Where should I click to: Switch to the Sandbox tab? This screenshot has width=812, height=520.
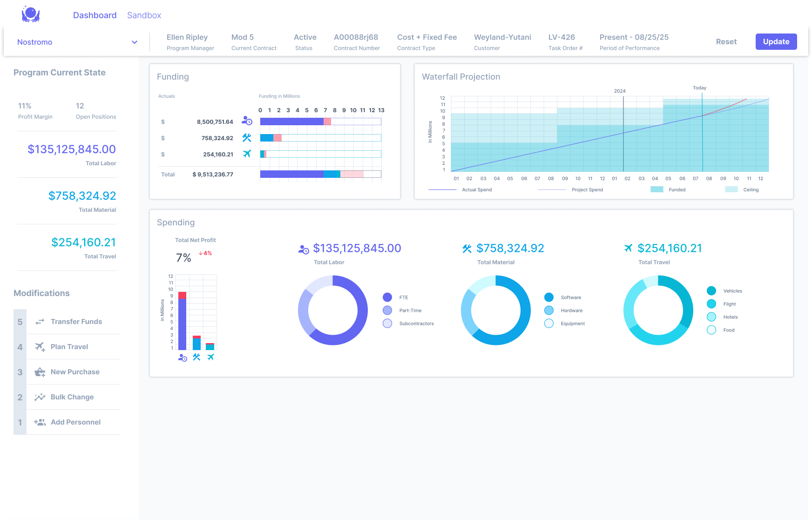144,15
